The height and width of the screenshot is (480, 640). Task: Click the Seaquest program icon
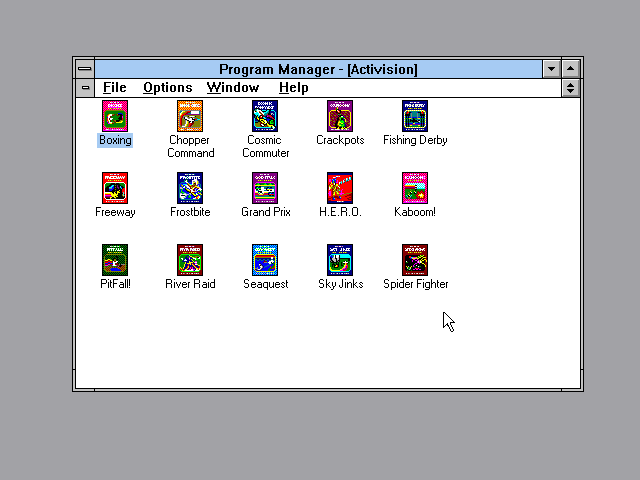[x=265, y=260]
